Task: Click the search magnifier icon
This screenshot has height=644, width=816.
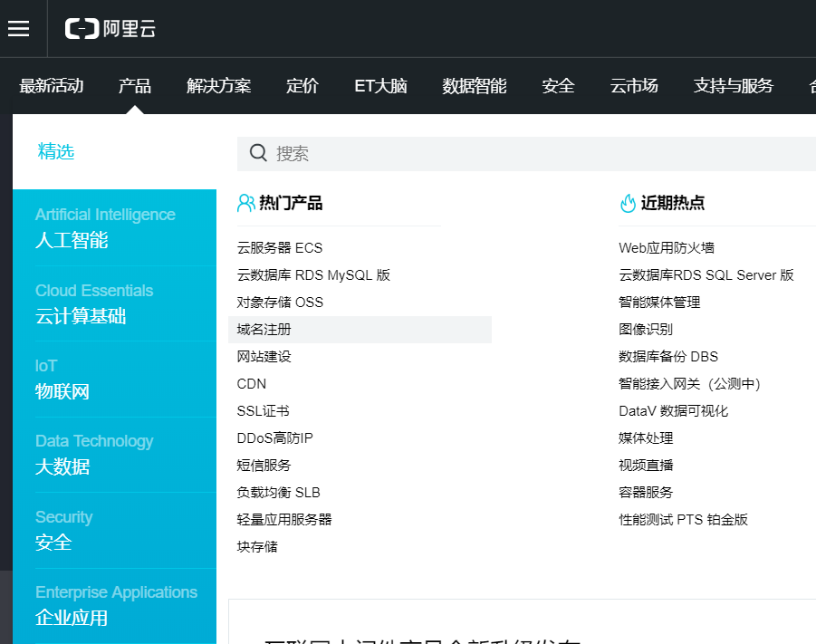Action: [259, 153]
